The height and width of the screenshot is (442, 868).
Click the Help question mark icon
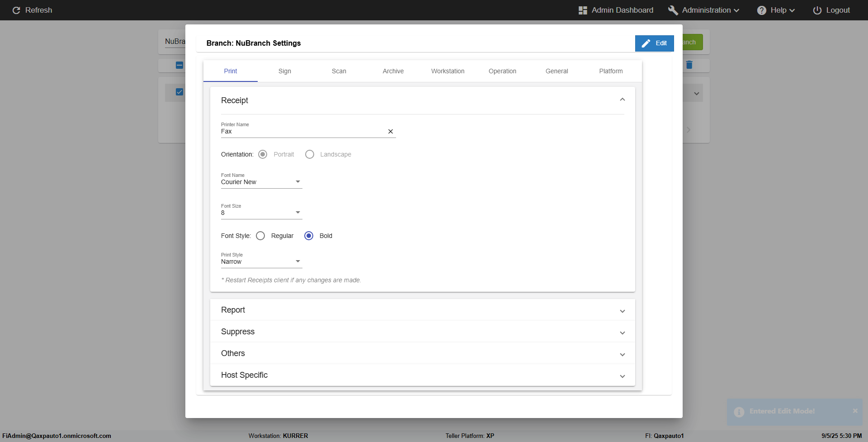[762, 10]
